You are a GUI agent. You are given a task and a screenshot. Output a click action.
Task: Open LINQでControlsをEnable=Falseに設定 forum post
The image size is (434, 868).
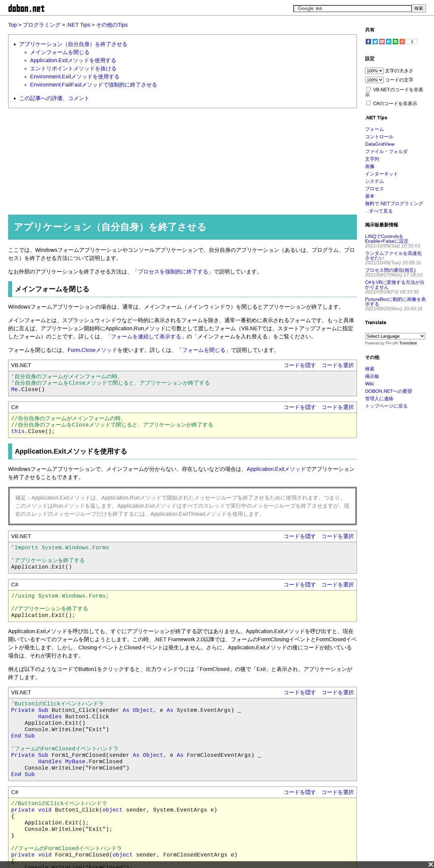coord(387,239)
